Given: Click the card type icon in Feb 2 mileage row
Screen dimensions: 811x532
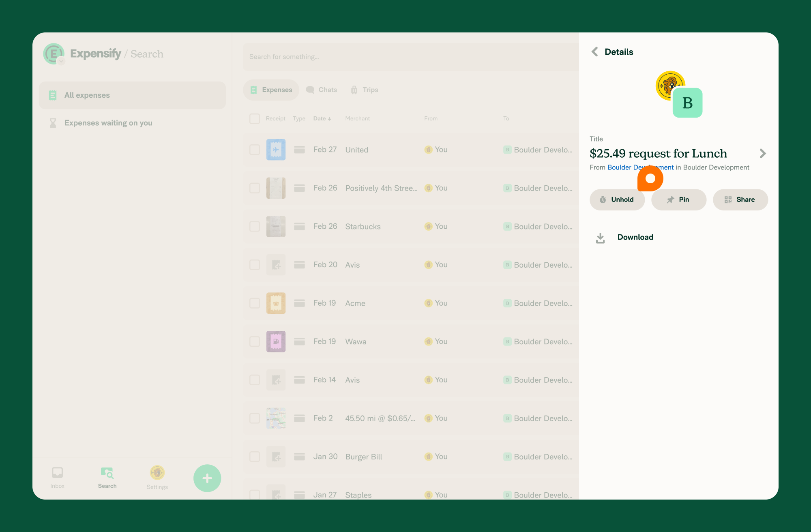Looking at the screenshot, I should click(299, 418).
